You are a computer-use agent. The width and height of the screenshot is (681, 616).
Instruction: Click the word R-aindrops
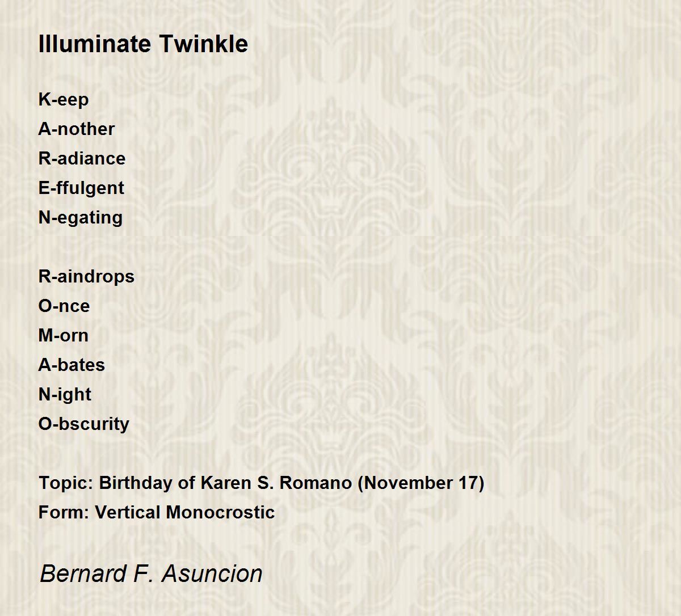(x=86, y=277)
